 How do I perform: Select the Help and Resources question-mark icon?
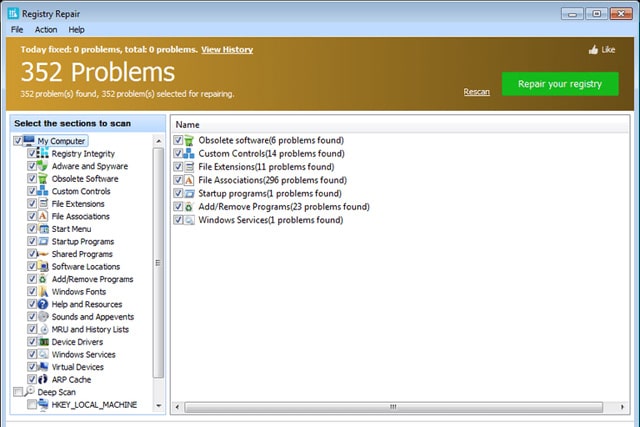click(x=43, y=304)
